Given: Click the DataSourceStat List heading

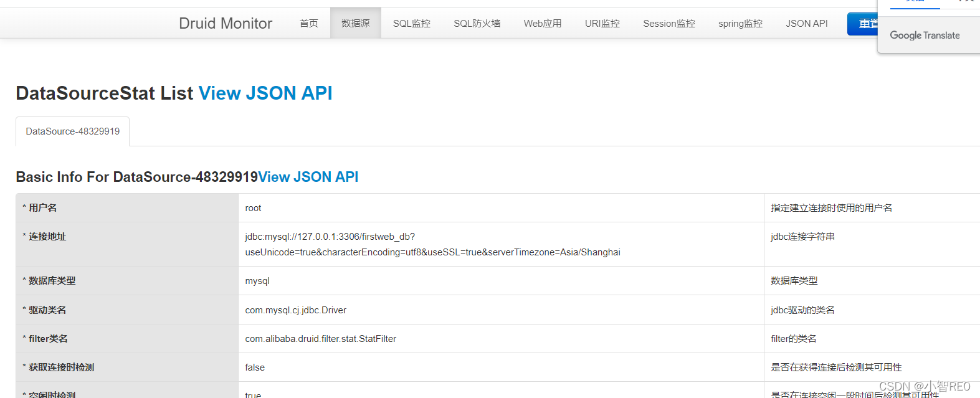Looking at the screenshot, I should tap(105, 93).
